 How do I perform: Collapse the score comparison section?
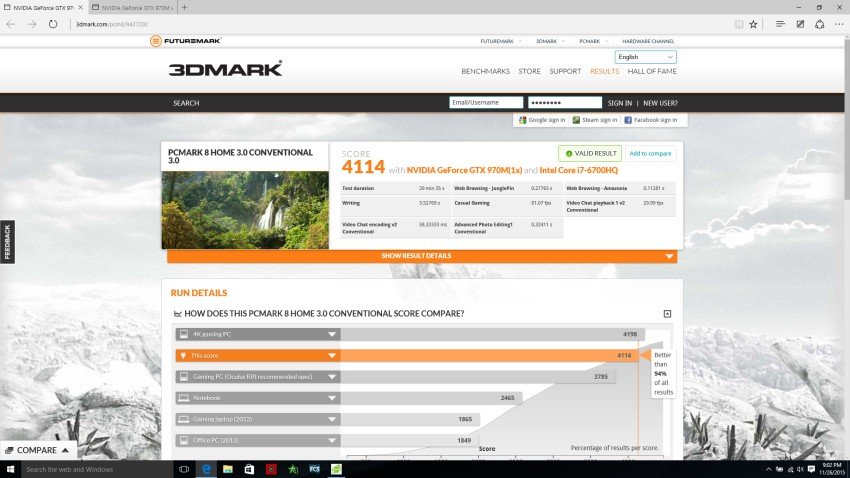667,314
